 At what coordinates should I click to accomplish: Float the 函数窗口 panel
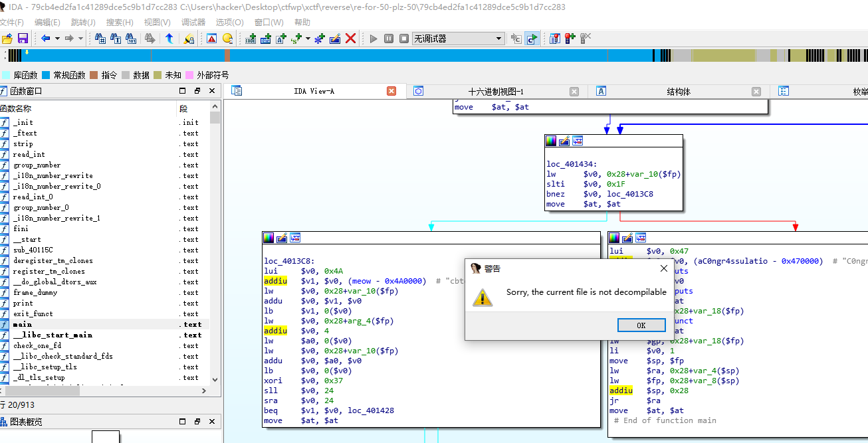point(197,91)
